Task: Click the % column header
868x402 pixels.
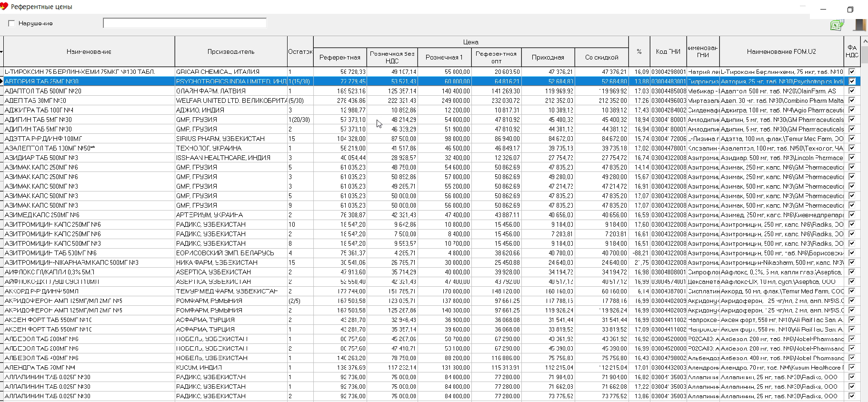Action: 639,51
